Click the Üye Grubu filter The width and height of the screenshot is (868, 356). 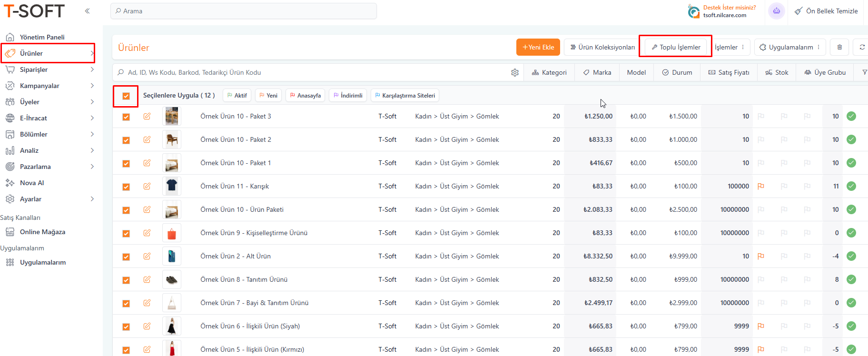(x=825, y=72)
